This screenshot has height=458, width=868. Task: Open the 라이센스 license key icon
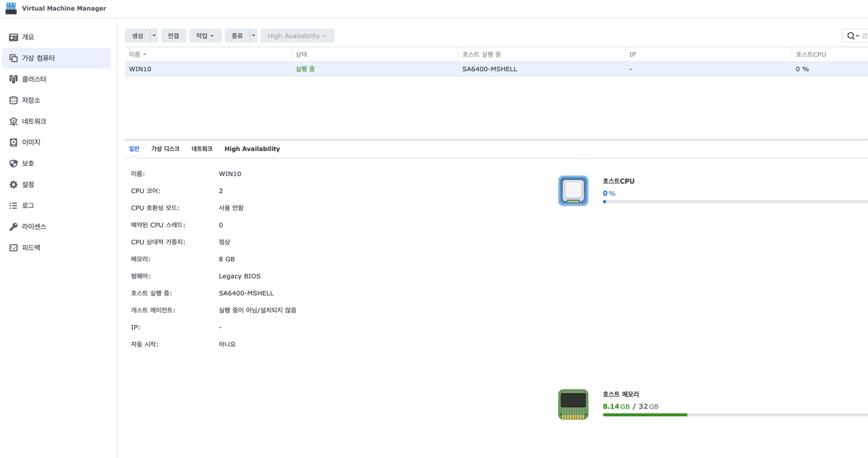click(x=14, y=226)
